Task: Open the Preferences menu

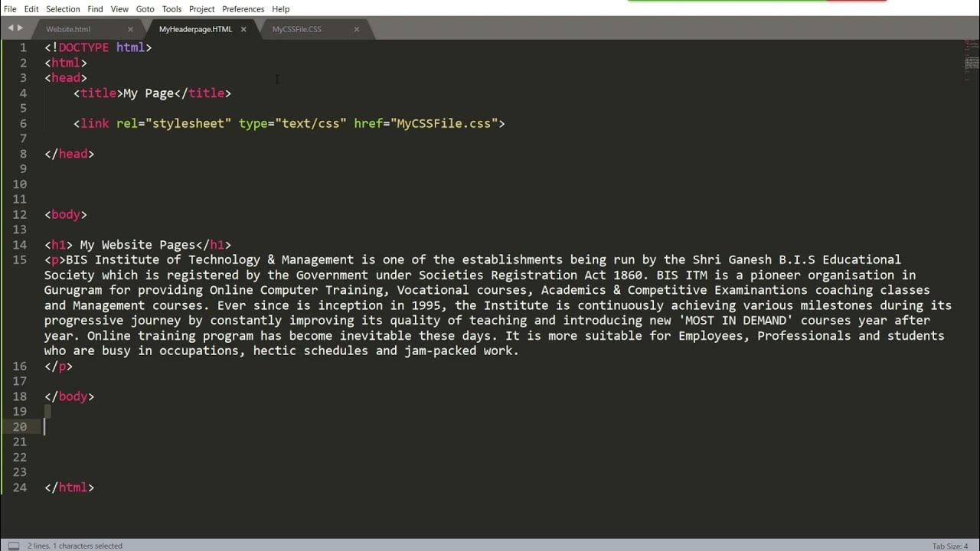Action: pos(243,9)
